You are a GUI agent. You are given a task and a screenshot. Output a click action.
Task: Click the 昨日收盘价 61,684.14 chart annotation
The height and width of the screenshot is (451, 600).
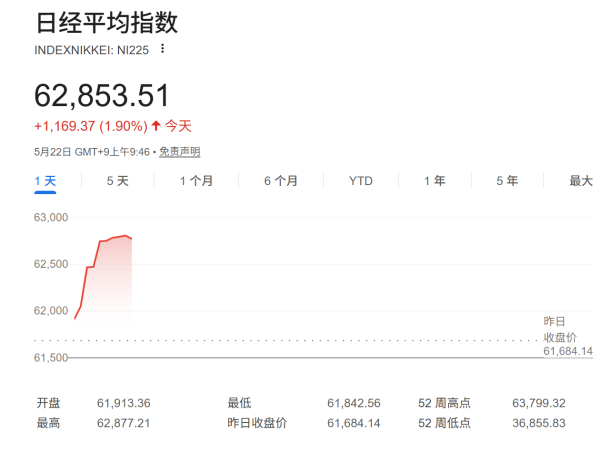[568, 336]
